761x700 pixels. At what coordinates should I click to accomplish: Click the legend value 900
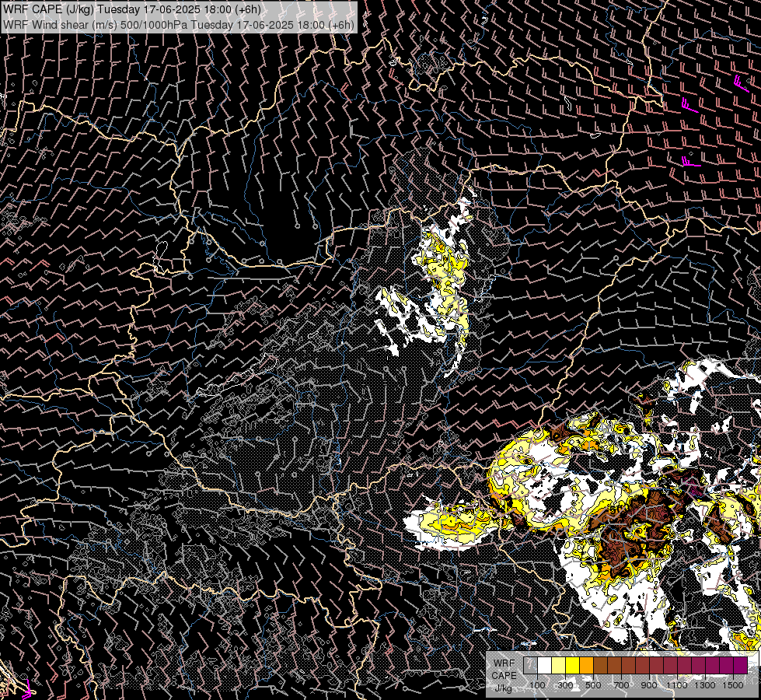coord(649,685)
